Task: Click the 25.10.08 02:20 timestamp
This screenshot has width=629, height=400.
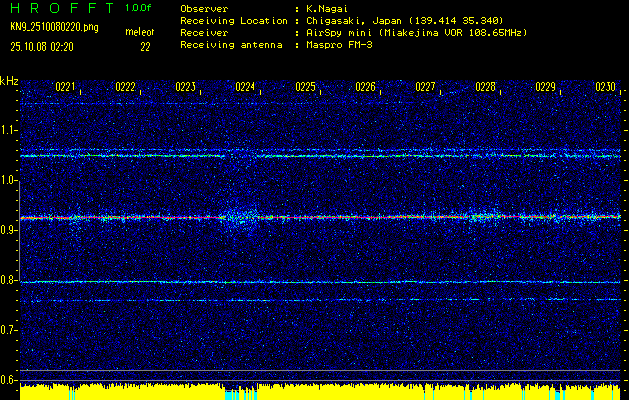Action: (x=45, y=46)
